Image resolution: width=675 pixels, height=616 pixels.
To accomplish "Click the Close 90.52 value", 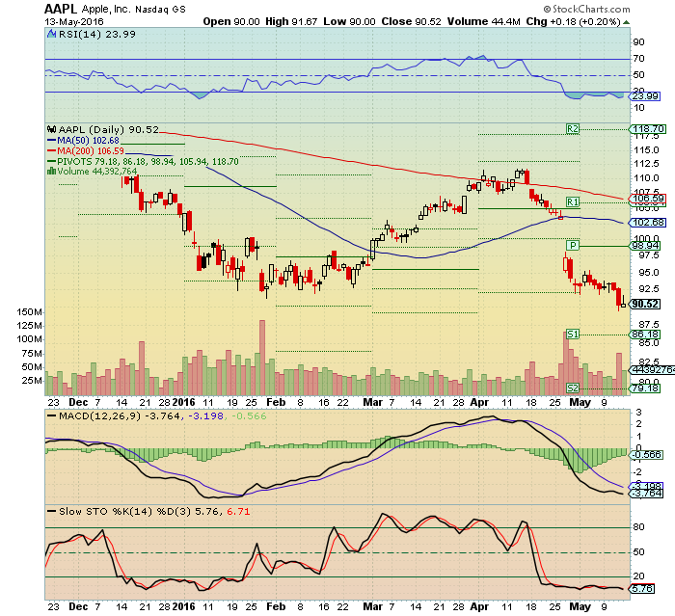I will click(x=411, y=21).
